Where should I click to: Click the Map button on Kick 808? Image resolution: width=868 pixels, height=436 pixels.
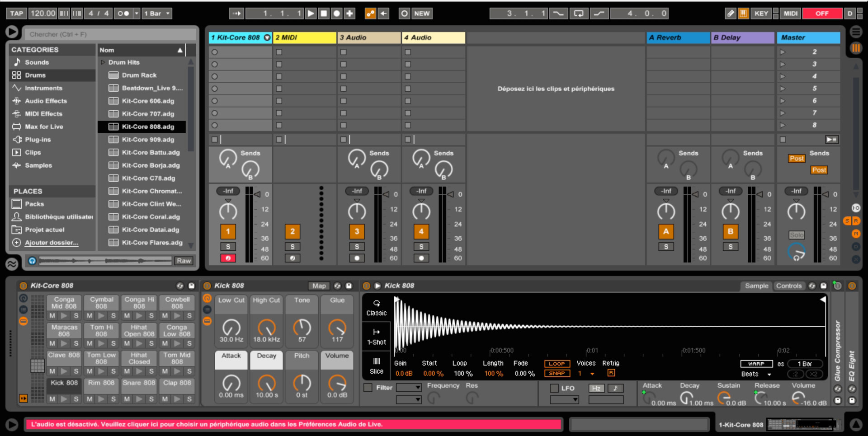[x=319, y=286]
